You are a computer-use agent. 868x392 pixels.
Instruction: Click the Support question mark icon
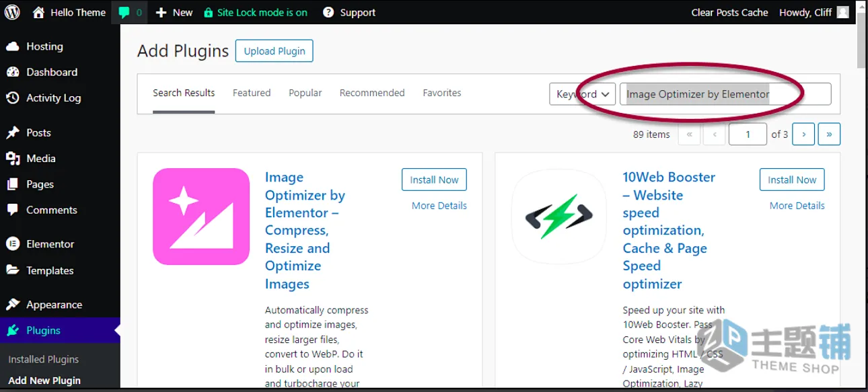pyautogui.click(x=328, y=12)
